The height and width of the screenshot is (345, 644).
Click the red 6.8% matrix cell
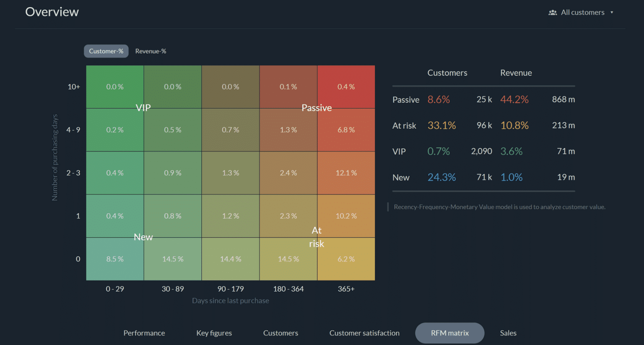[x=346, y=130]
